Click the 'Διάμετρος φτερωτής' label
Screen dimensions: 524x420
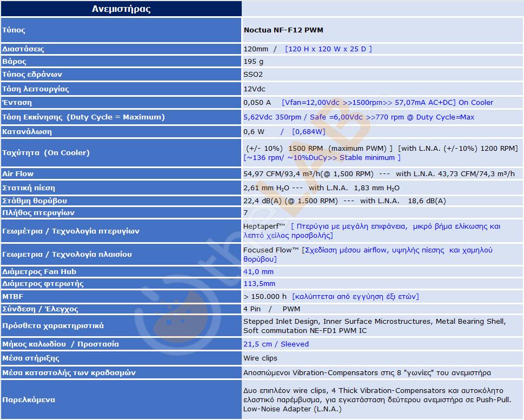coord(43,284)
